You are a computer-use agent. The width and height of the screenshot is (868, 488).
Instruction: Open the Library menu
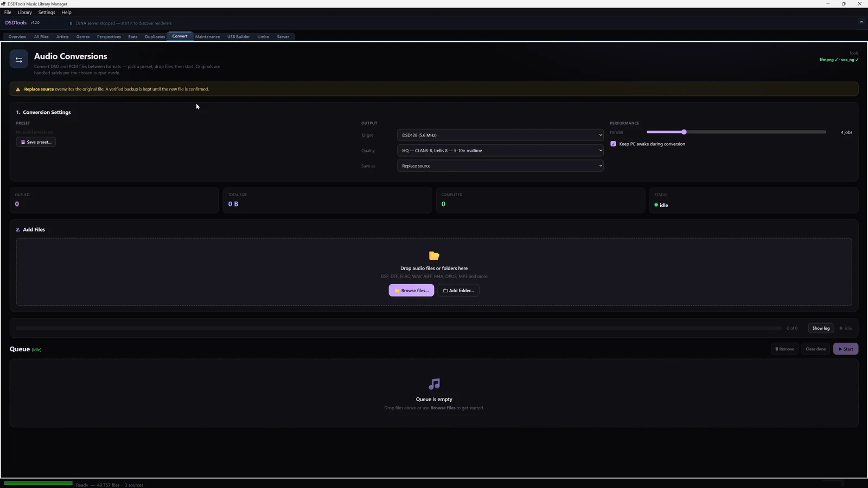click(x=24, y=12)
